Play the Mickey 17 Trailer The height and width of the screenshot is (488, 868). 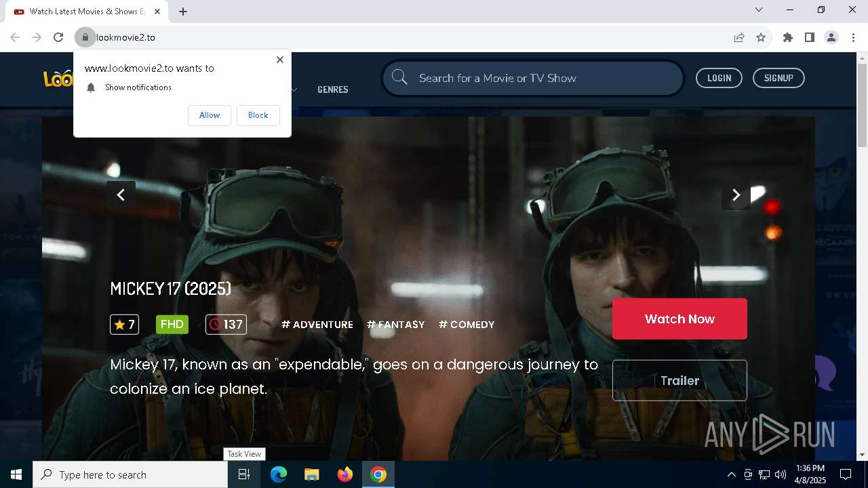click(x=679, y=380)
